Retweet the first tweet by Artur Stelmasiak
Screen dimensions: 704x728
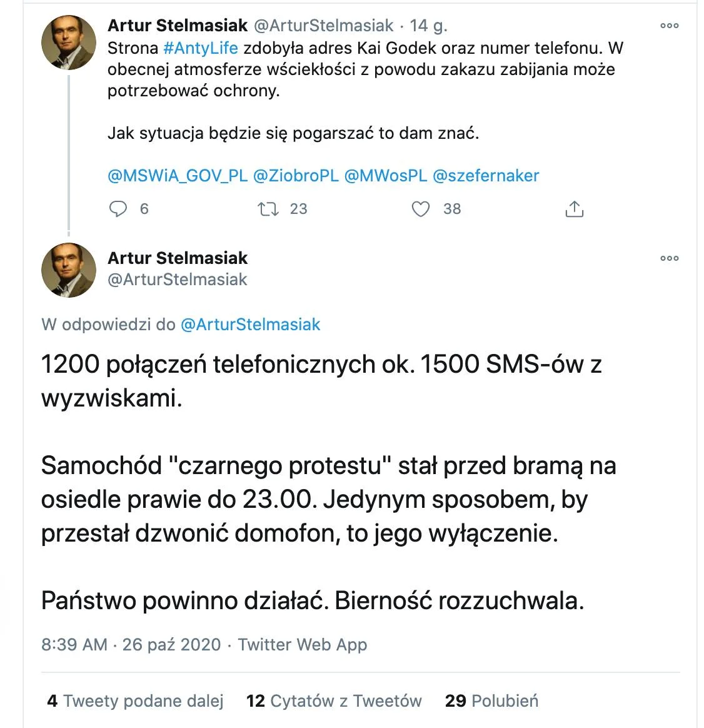coord(268,209)
